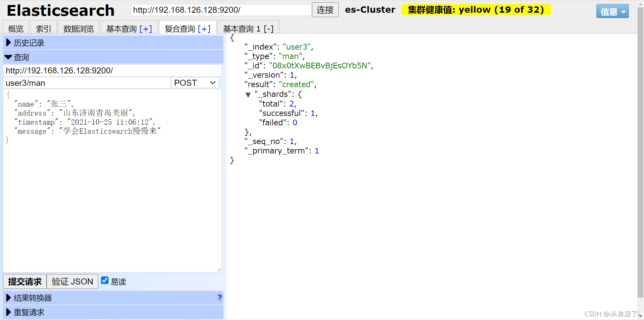Open the help question mark icon
Viewport: 644px width, 320px height.
coord(219,298)
